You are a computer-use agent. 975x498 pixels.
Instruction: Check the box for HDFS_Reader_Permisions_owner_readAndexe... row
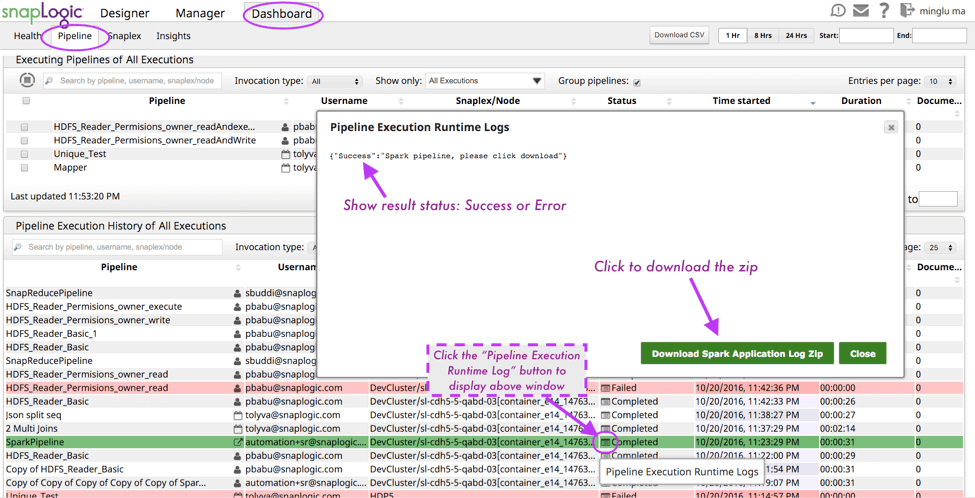tap(24, 127)
